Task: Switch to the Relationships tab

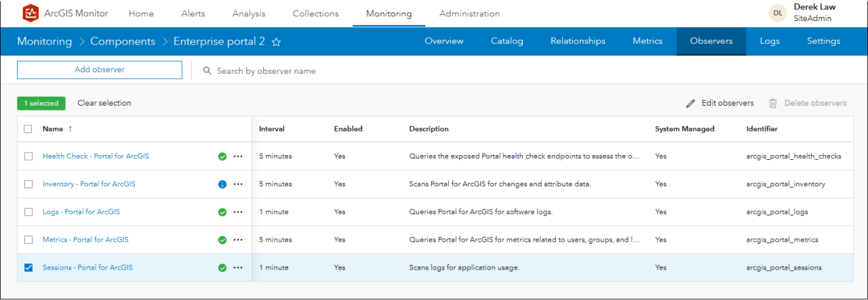Action: (578, 41)
